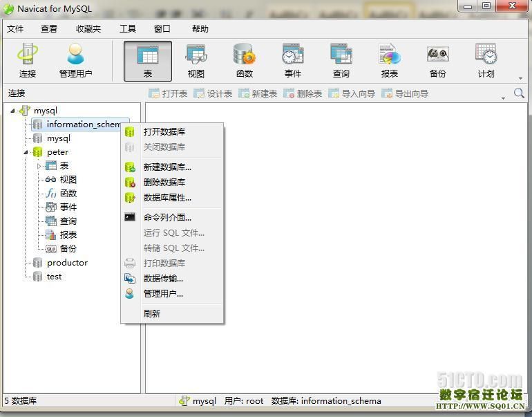Click 设计表 design table button
Screen dimensions: 532x417
[213, 93]
